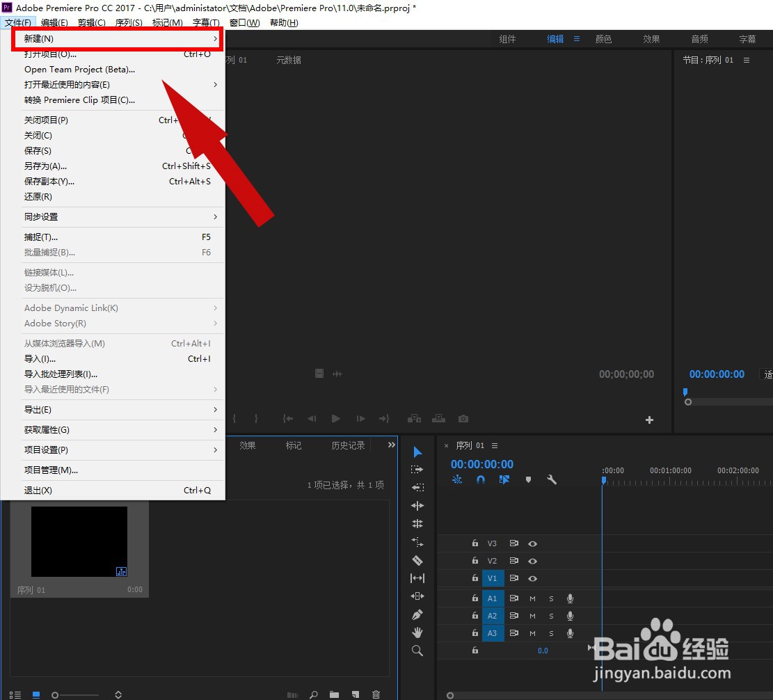
Task: Click the Drag Video Only filmstrip icon
Action: click(x=319, y=374)
